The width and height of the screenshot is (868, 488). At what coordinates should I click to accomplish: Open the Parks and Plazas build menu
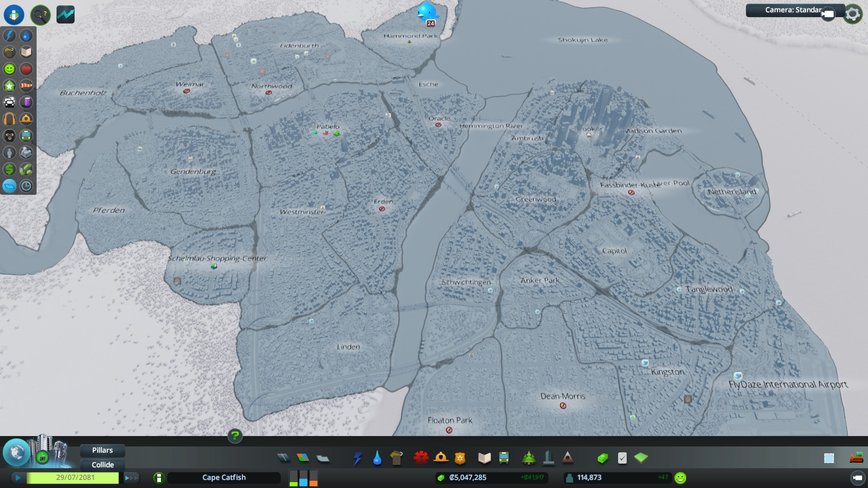(528, 458)
